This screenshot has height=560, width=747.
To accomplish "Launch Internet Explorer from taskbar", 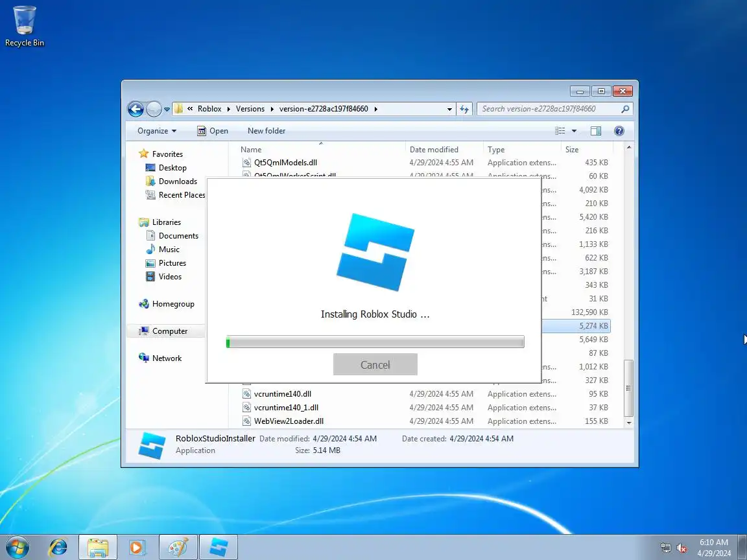I will (x=58, y=547).
